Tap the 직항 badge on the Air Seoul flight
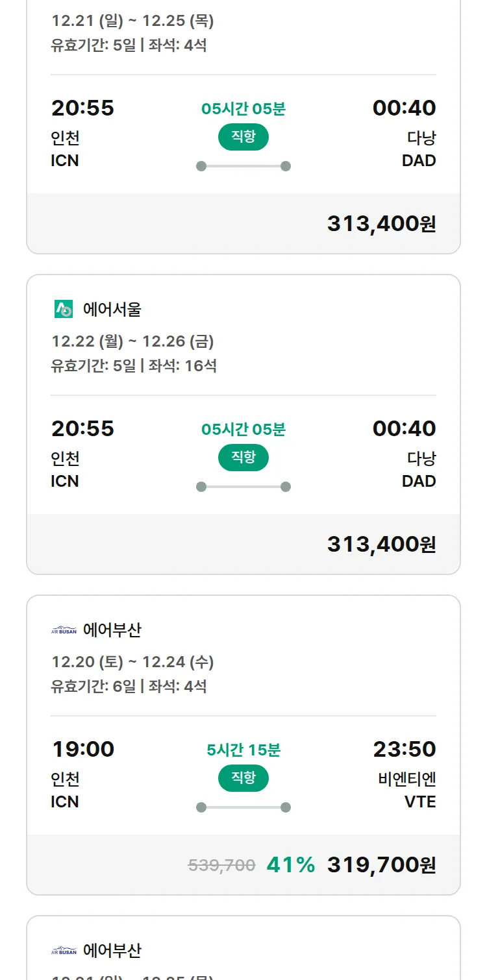 coord(243,458)
